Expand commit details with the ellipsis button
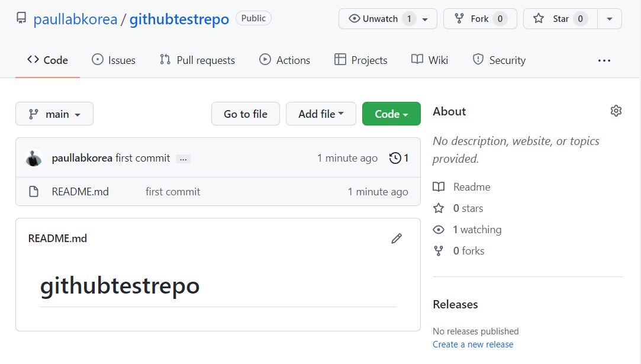The image size is (641, 364). [183, 159]
